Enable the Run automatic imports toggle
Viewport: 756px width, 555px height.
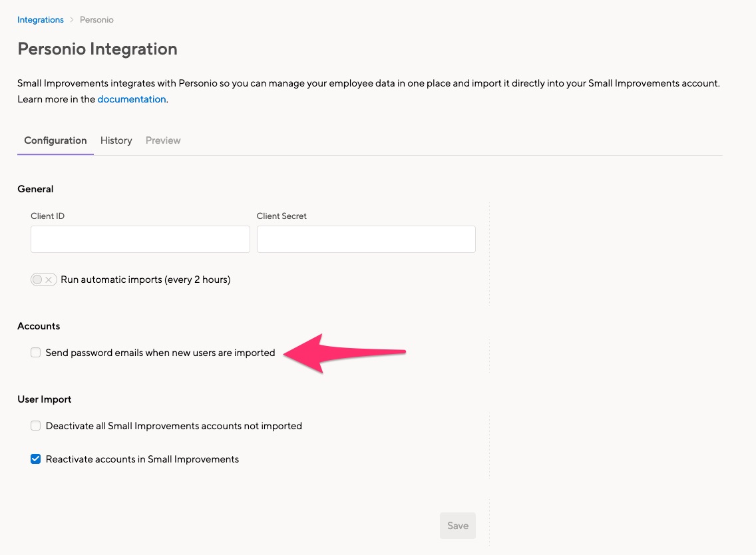pyautogui.click(x=44, y=279)
